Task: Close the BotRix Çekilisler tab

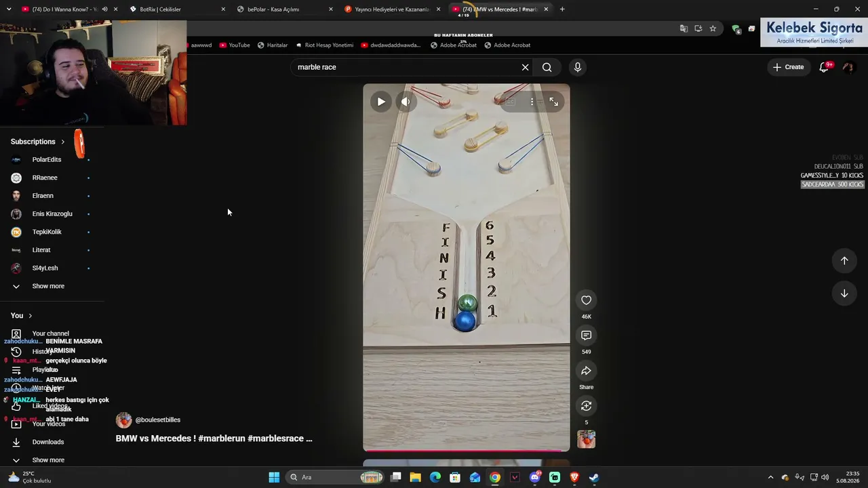Action: (223, 9)
